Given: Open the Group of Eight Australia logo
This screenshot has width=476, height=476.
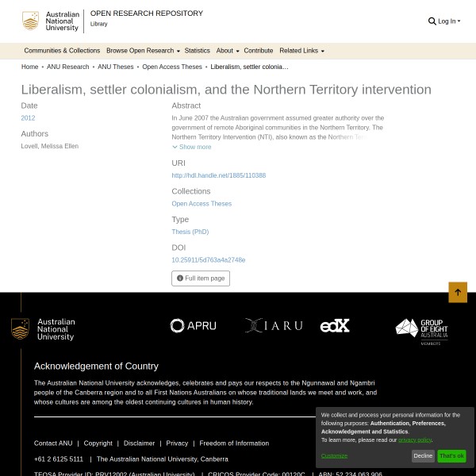Looking at the screenshot, I should pos(422,331).
